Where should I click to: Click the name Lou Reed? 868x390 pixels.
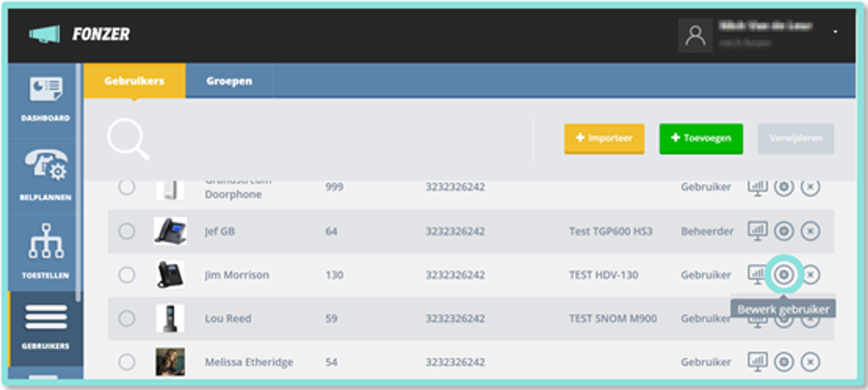click(x=228, y=319)
